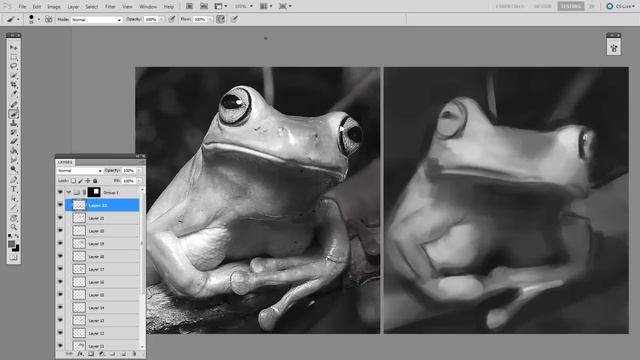Open the Brush Preset picker arrow
640x360 pixels.
tap(39, 19)
